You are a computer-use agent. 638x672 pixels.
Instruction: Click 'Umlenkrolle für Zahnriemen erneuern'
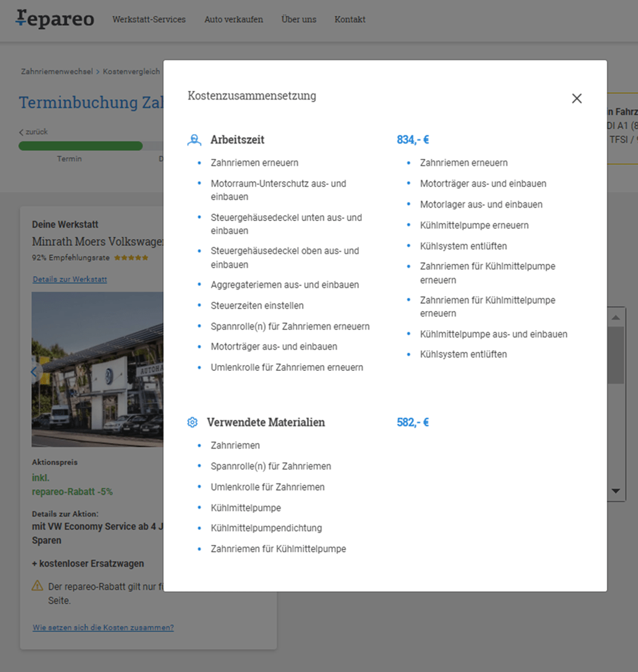tap(287, 367)
